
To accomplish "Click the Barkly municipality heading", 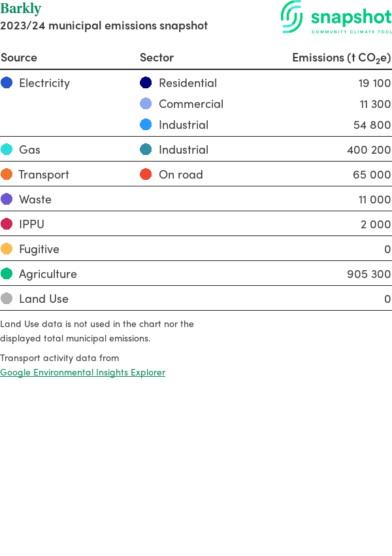I will tap(20, 9).
